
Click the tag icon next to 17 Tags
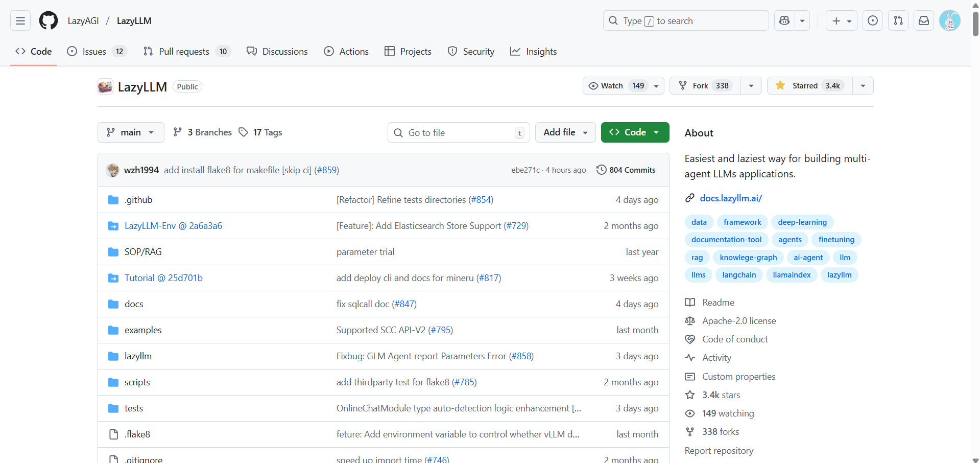[x=244, y=132]
